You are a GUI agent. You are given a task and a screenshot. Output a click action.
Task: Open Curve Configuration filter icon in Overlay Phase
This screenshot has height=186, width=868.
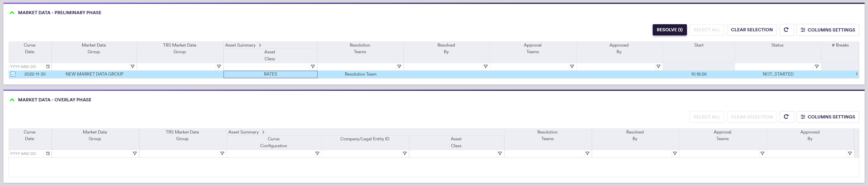click(x=317, y=153)
